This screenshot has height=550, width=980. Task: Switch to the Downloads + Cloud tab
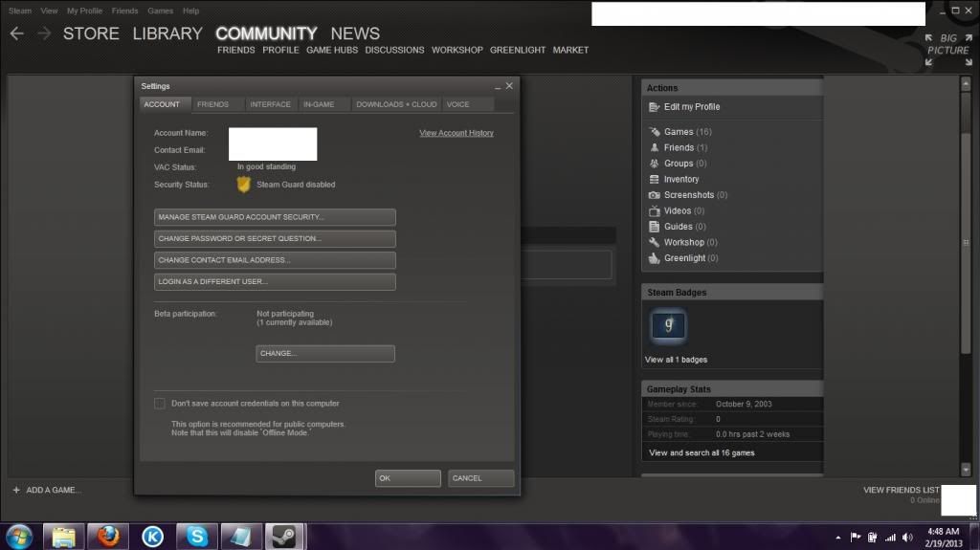[x=396, y=104]
